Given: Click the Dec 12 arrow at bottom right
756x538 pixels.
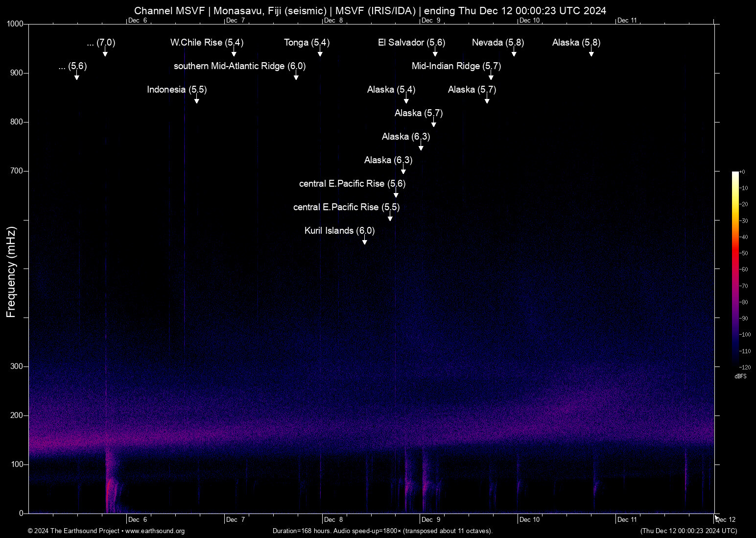Looking at the screenshot, I should [x=717, y=518].
